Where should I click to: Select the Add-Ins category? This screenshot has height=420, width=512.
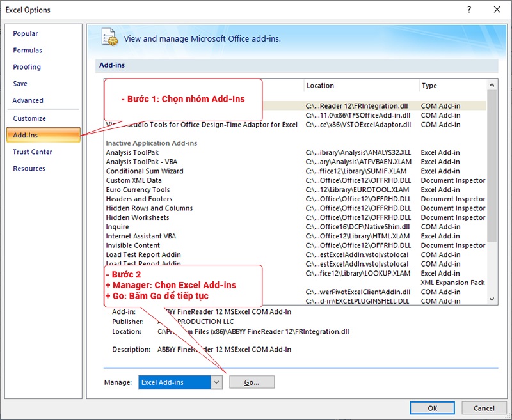[43, 135]
